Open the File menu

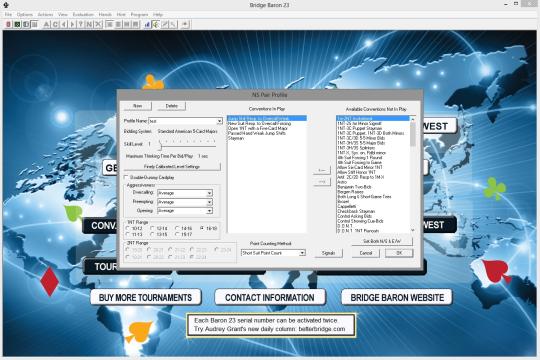click(x=8, y=14)
